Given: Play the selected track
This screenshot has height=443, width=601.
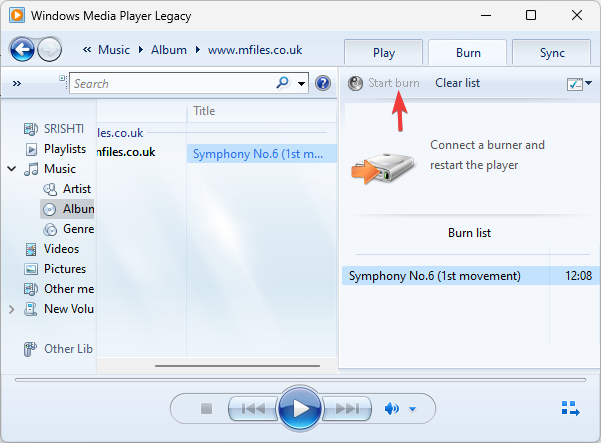Looking at the screenshot, I should pyautogui.click(x=300, y=409).
